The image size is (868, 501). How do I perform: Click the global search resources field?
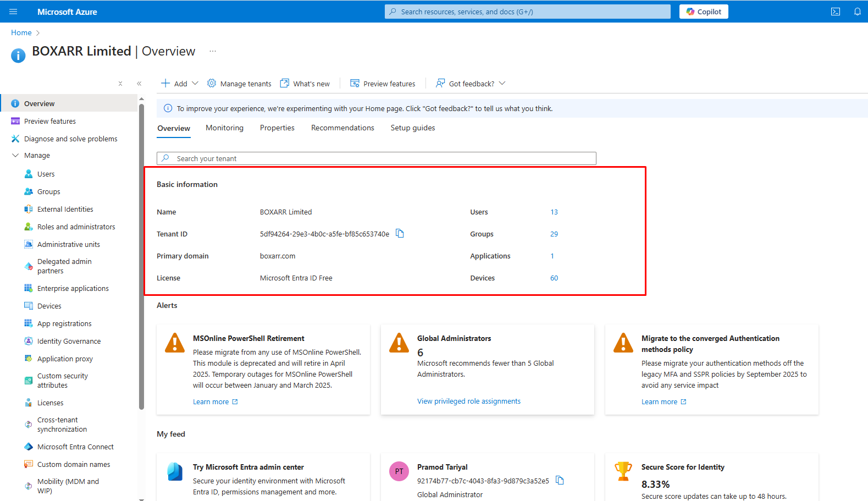[x=528, y=12]
